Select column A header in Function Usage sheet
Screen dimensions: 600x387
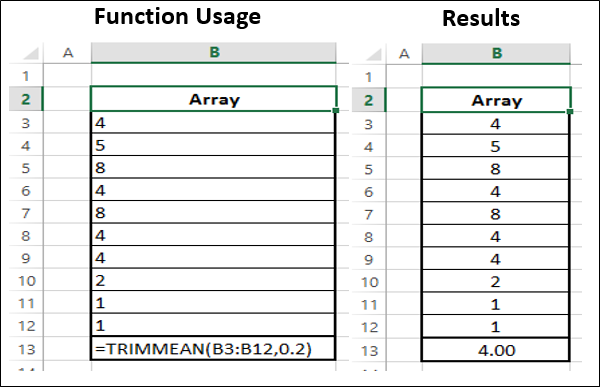(67, 52)
